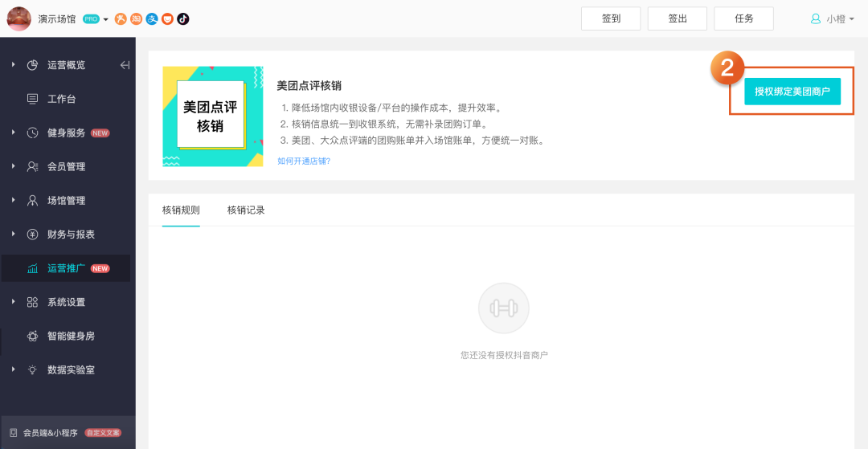Click the TikTok (Douyin) icon in header
Image resolution: width=868 pixels, height=449 pixels.
(183, 18)
